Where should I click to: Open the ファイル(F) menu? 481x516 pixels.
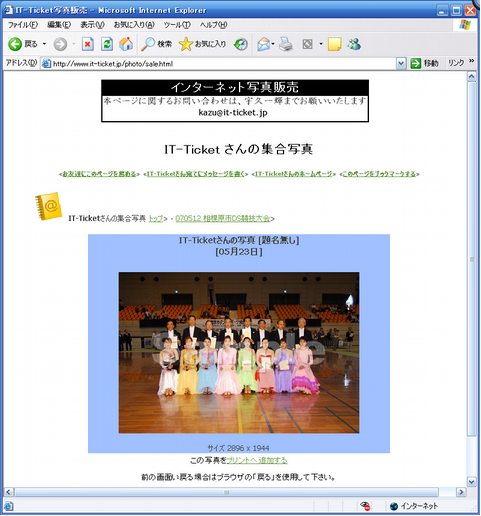[x=23, y=25]
